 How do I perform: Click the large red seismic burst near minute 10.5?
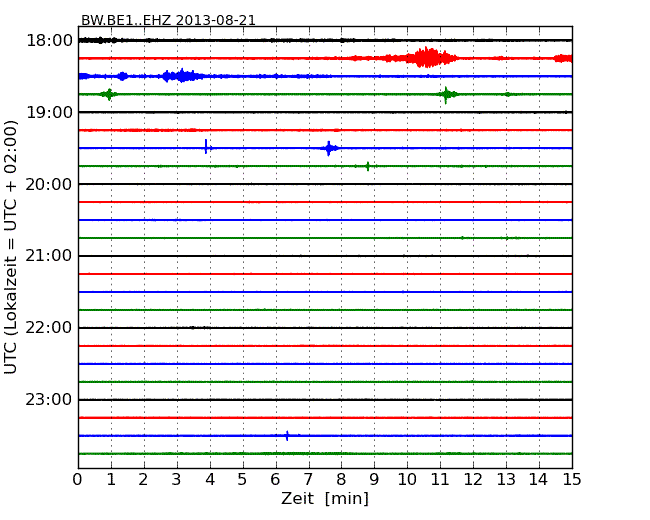(x=429, y=58)
